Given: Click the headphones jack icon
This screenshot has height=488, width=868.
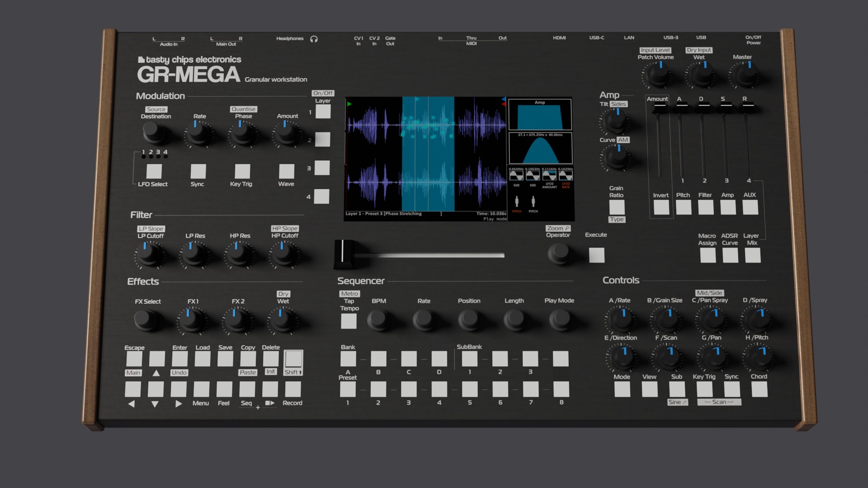Looking at the screenshot, I should pyautogui.click(x=314, y=39).
